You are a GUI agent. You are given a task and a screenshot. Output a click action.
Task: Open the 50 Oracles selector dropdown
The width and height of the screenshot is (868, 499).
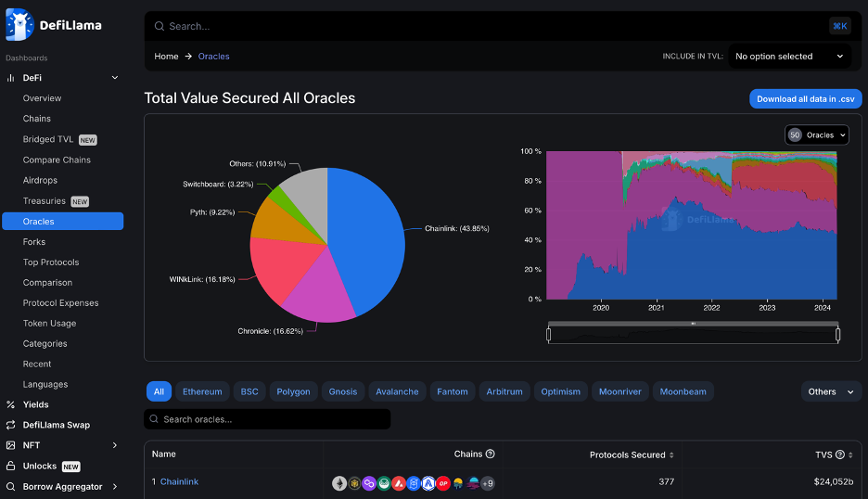point(816,135)
